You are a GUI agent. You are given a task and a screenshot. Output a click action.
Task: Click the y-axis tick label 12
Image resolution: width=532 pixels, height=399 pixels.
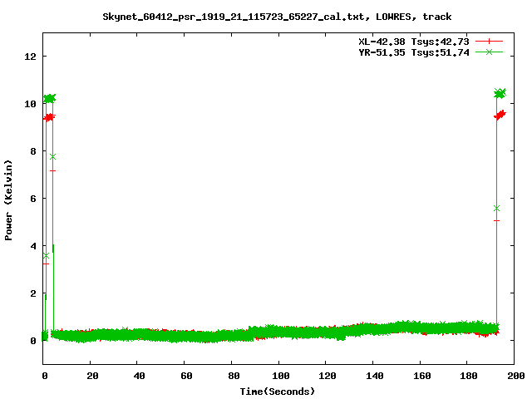click(30, 57)
